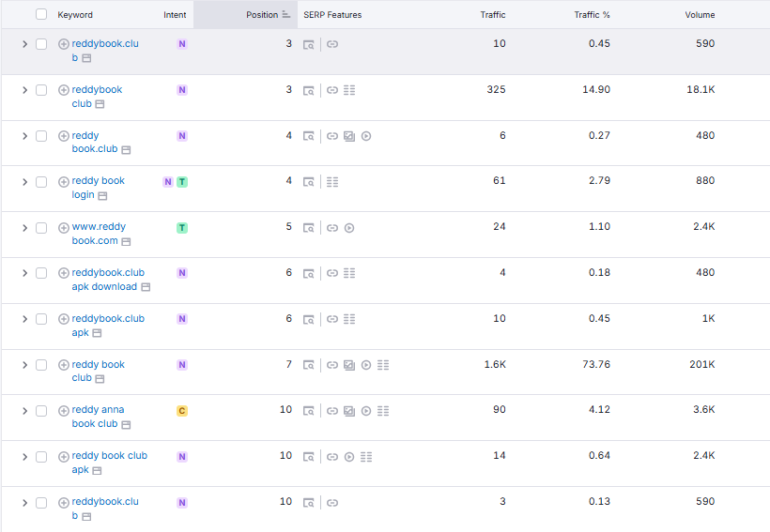Open SERP snapshot icon after 'reddy anna book club'
Screen dimensions: 770x532
click(x=126, y=424)
